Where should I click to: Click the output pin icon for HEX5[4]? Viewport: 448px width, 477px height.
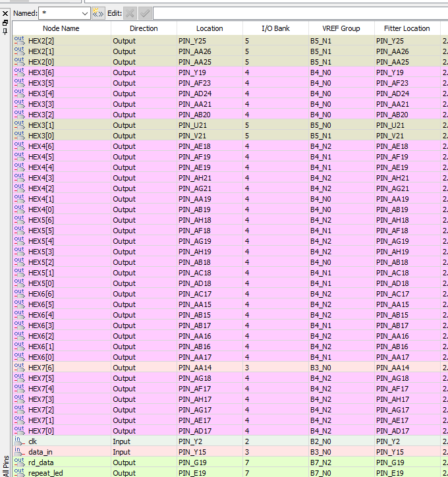click(x=20, y=241)
